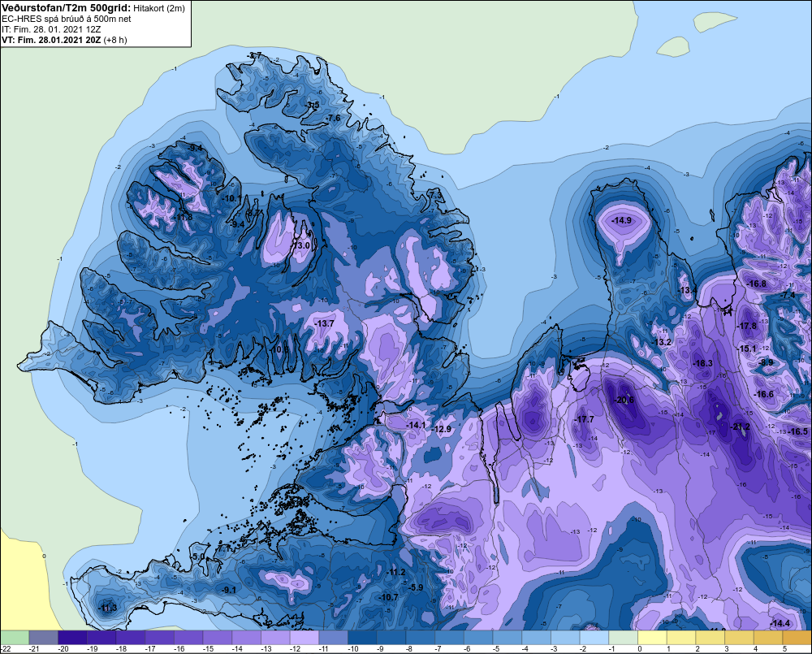
Task: Click the -17.8 temperature label
Action: tap(746, 326)
